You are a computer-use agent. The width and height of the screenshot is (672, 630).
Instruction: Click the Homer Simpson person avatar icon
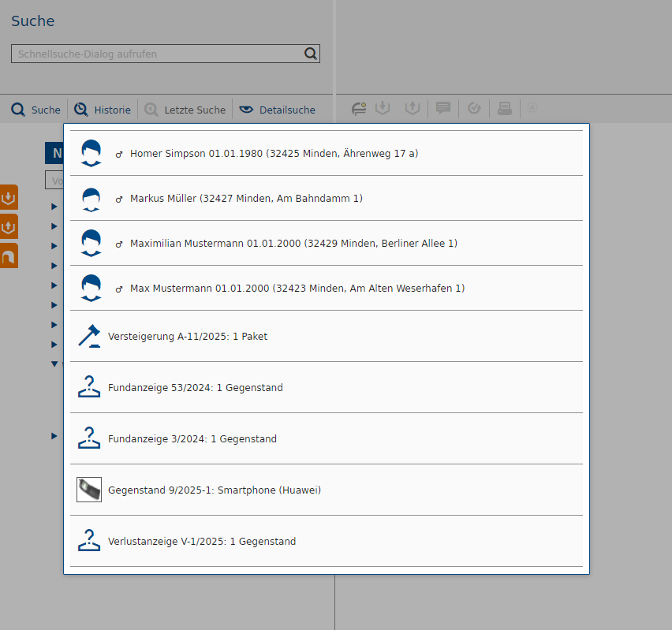[91, 153]
